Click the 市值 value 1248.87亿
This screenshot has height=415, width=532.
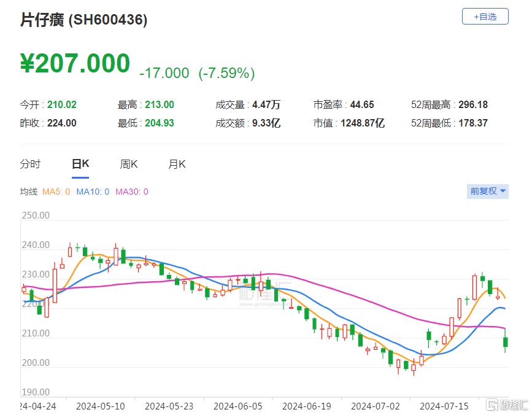coord(363,123)
